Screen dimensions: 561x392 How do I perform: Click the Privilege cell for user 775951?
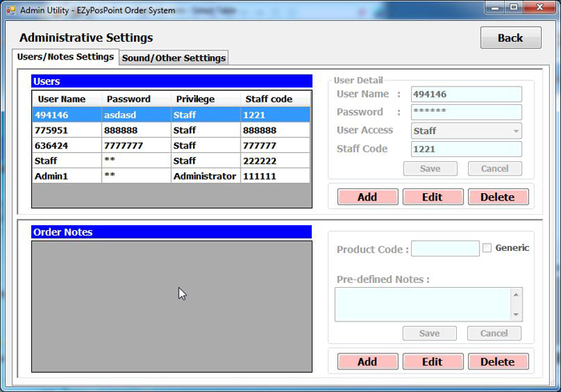[205, 131]
